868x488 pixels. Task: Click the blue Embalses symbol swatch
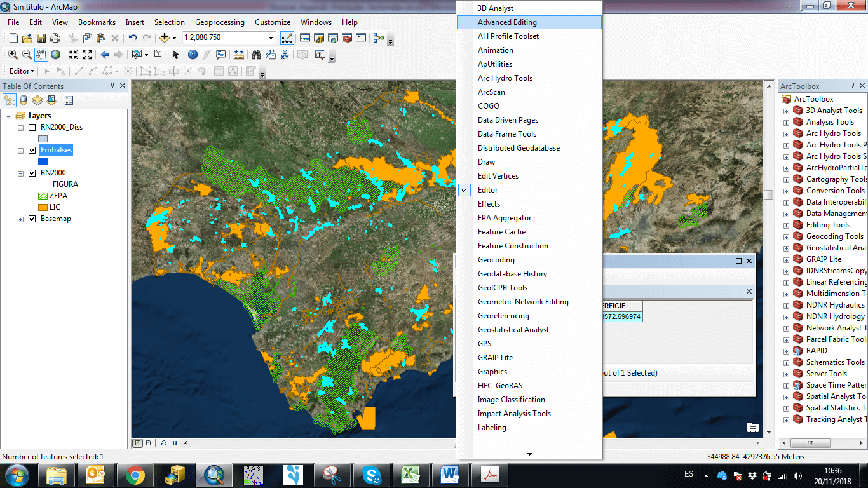pyautogui.click(x=43, y=161)
